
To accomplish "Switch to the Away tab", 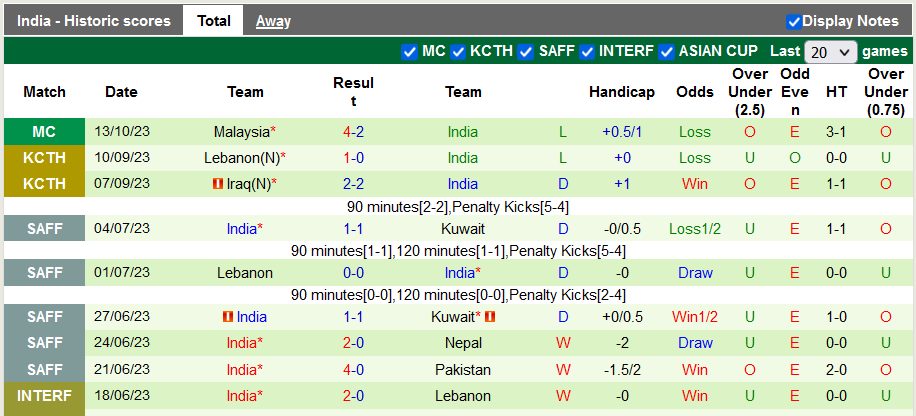I will pyautogui.click(x=273, y=21).
